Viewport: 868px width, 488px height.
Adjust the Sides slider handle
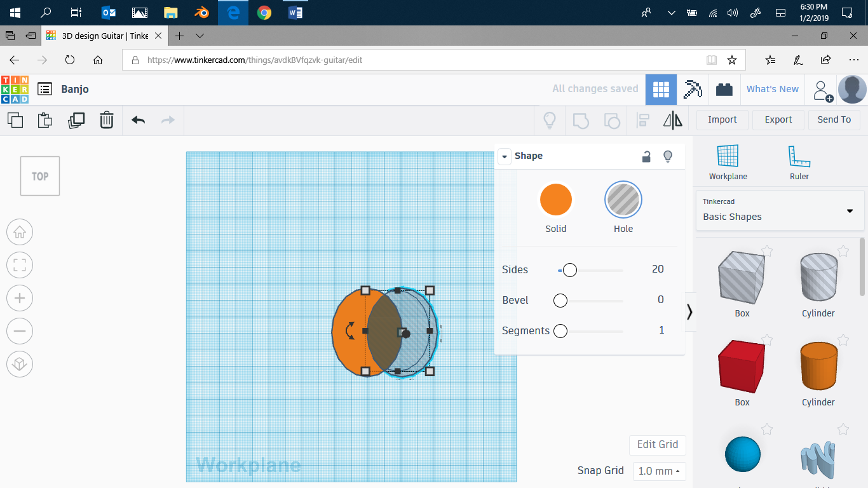click(570, 270)
